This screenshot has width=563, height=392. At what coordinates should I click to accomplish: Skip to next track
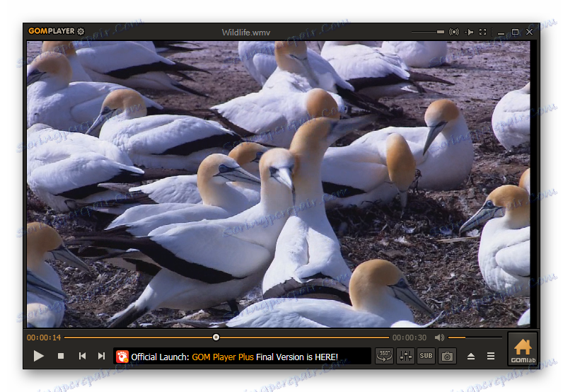coord(102,356)
